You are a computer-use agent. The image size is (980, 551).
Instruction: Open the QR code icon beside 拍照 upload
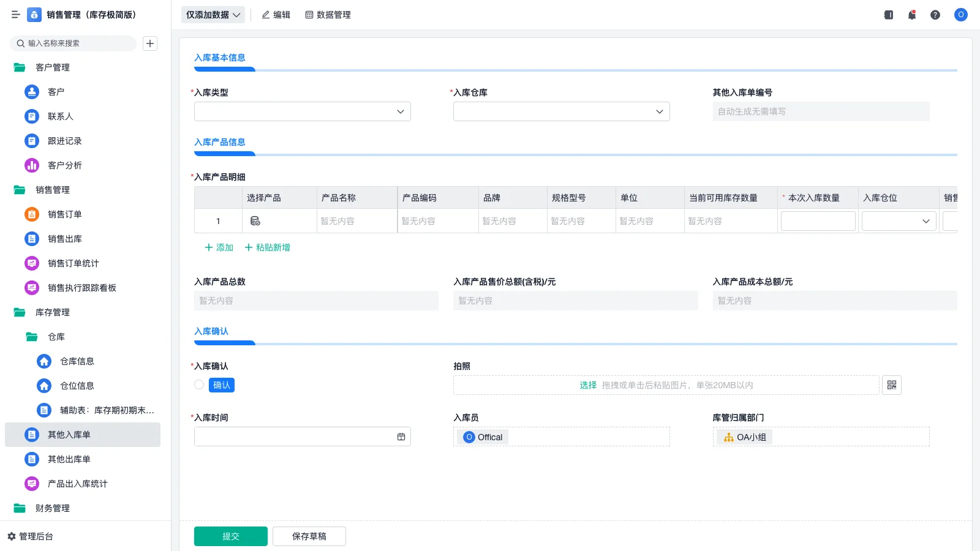coord(892,384)
